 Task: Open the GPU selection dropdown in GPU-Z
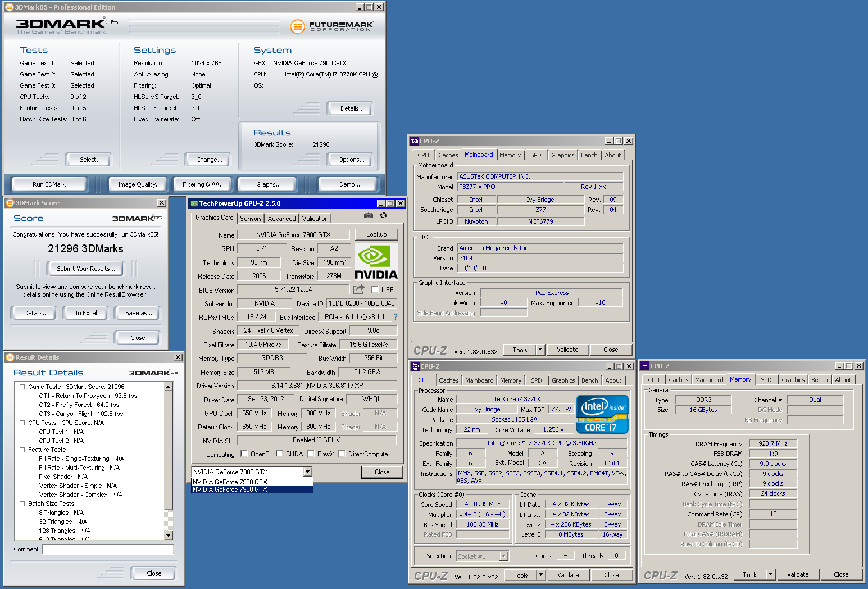coord(307,472)
